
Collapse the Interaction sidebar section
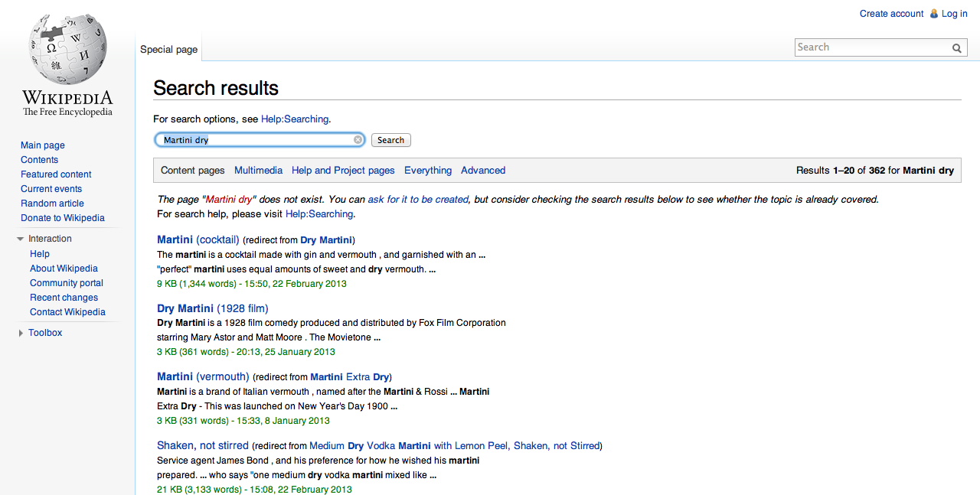[x=20, y=239]
